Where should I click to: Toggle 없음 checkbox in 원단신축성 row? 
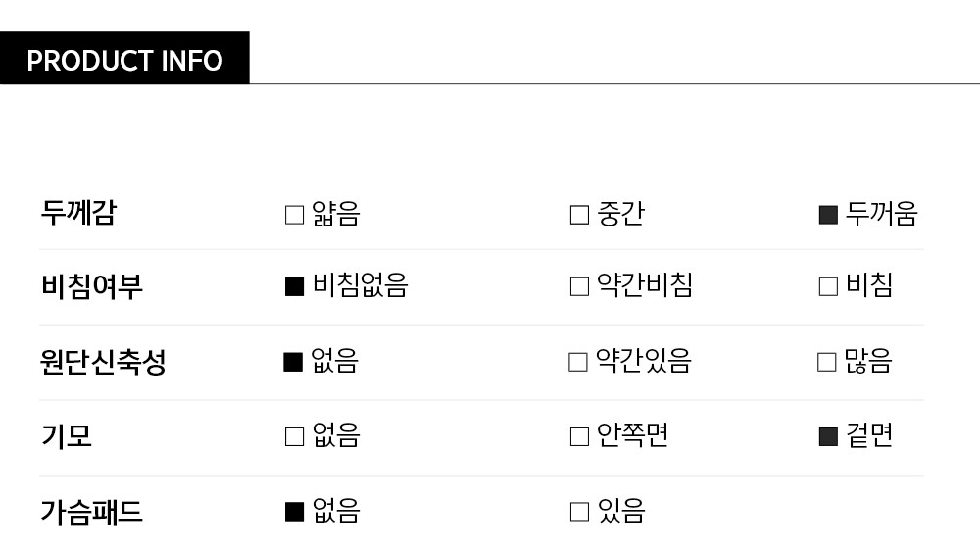[292, 362]
